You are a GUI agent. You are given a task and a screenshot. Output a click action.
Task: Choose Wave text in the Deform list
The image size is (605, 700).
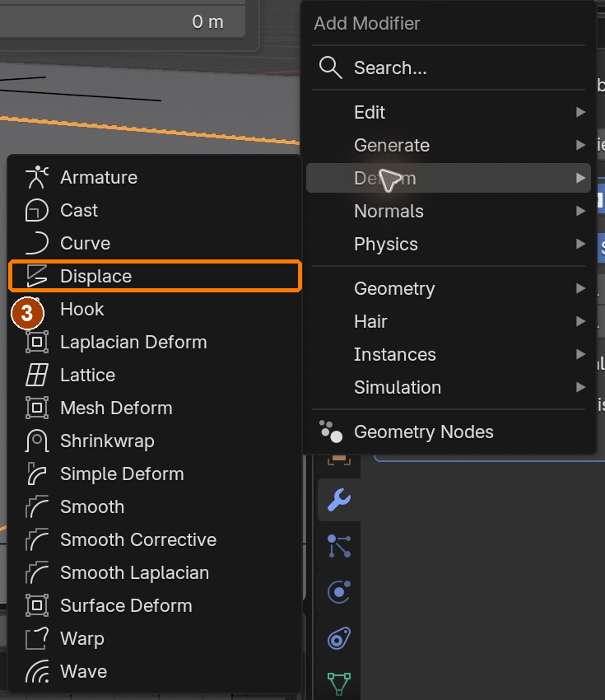click(84, 671)
